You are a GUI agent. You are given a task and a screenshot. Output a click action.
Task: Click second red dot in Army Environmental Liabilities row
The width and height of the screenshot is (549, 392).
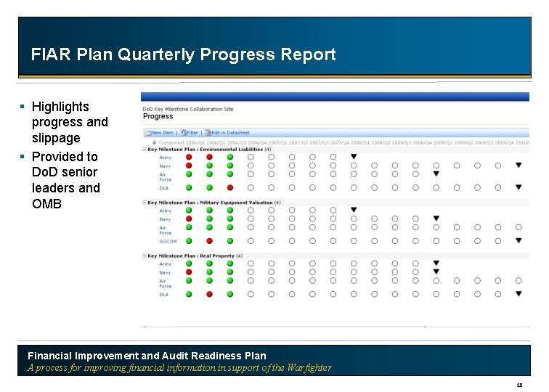point(209,157)
